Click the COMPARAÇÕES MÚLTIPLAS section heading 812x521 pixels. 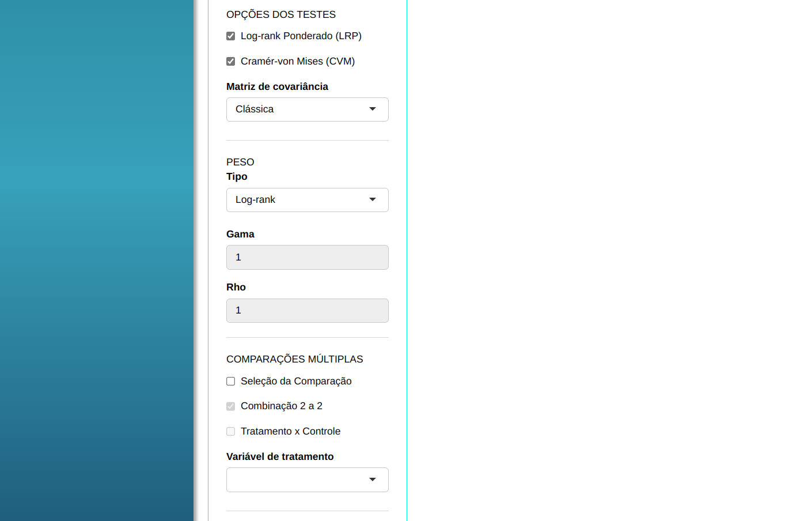point(294,359)
